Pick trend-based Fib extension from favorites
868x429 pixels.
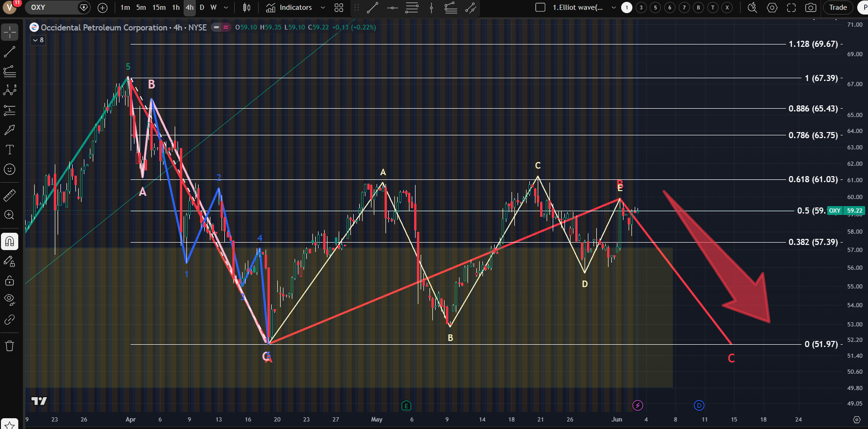[451, 7]
